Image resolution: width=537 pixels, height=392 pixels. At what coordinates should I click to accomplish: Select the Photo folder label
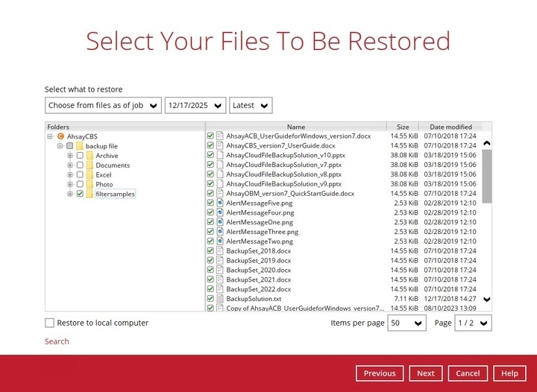tap(104, 184)
